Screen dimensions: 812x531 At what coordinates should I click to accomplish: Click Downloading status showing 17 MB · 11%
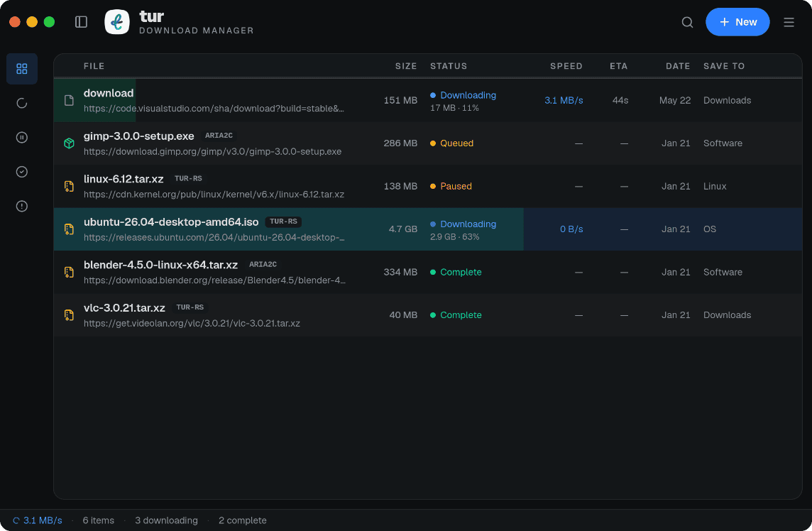(x=463, y=101)
